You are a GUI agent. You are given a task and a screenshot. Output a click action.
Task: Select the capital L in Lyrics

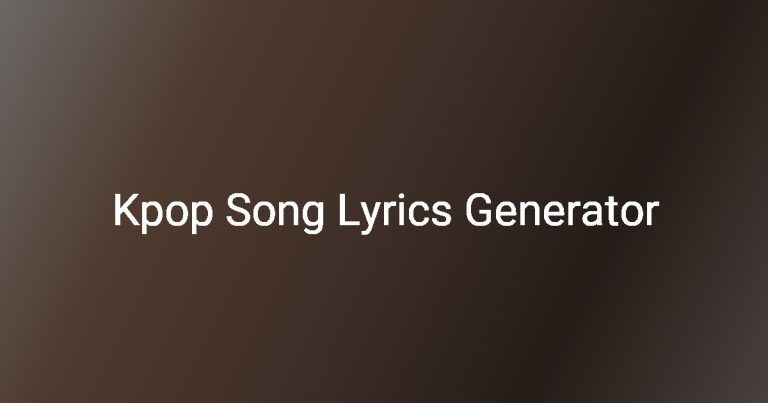pos(348,210)
